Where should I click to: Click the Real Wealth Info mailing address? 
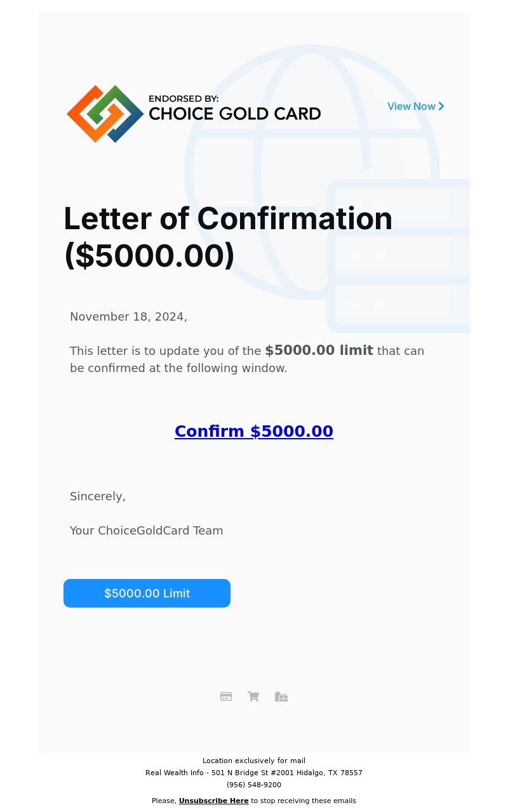point(254,773)
